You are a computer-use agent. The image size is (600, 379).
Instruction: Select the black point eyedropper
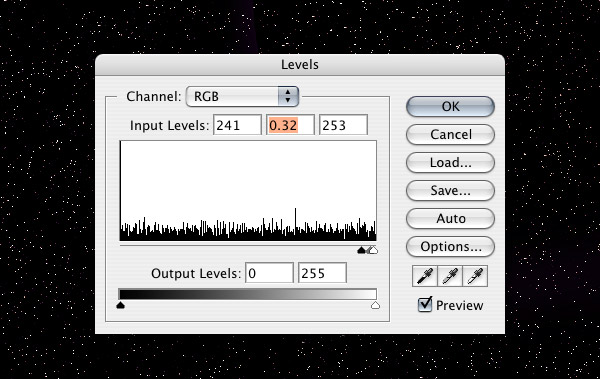425,276
